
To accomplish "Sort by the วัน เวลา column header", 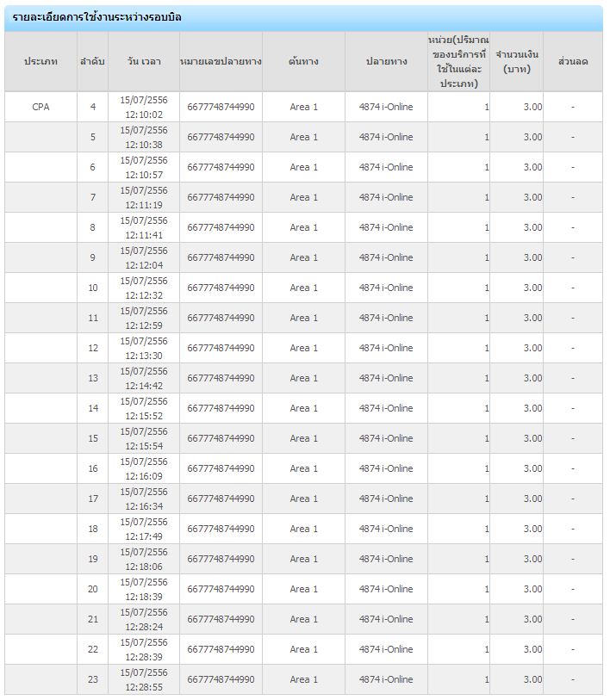I will click(143, 61).
